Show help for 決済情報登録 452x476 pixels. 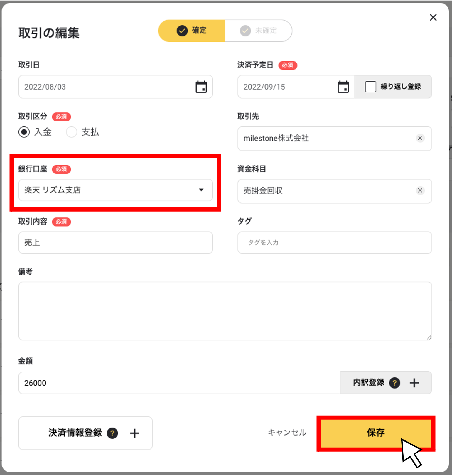112,433
